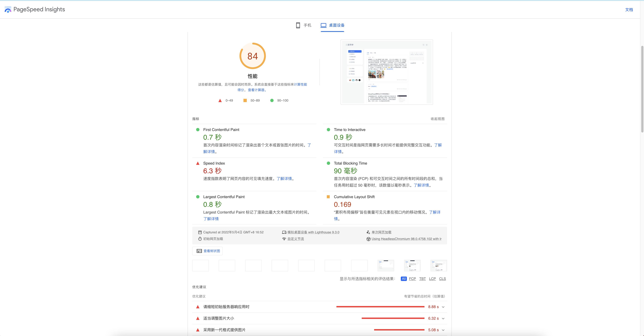Screen dimensions: 644x336
Task: Click the network icon next to 自定义节流
Action: (284, 239)
